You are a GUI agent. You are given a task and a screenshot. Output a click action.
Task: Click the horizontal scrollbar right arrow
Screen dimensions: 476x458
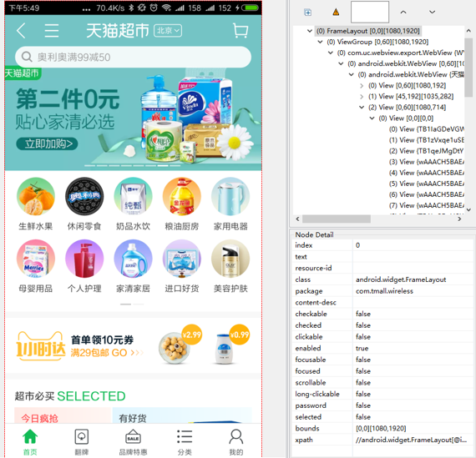[459, 219]
